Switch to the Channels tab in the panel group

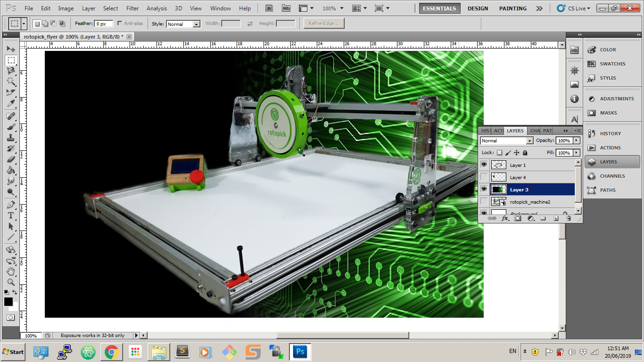pos(535,131)
